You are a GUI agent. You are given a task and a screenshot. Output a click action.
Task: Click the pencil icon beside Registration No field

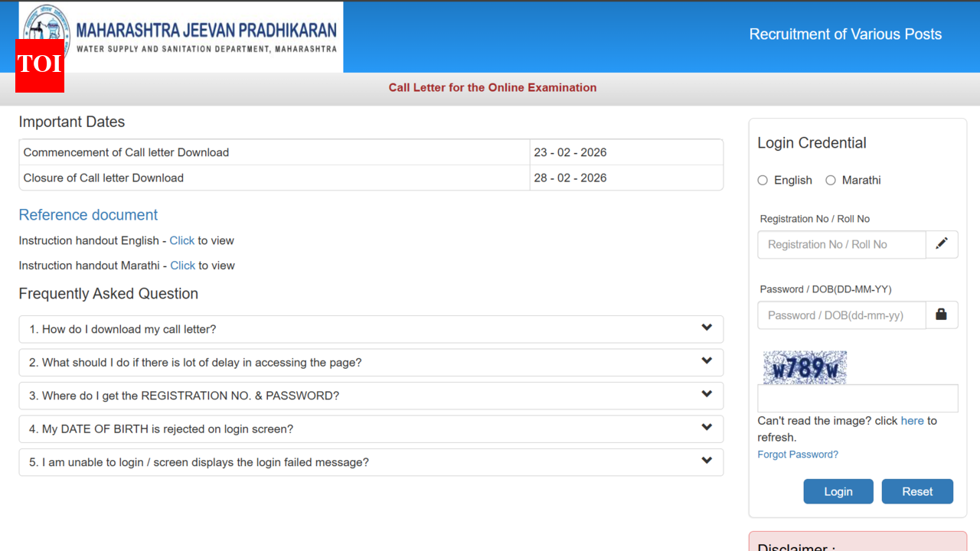(x=942, y=244)
